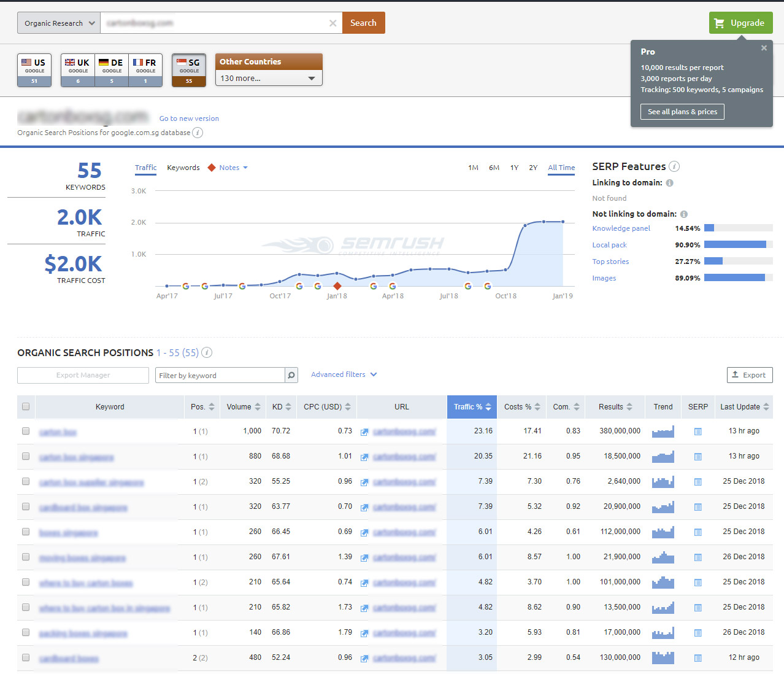Open SERP snapshot for 112,000,000 results row
Viewport: 784px width, 674px height.
coord(698,532)
